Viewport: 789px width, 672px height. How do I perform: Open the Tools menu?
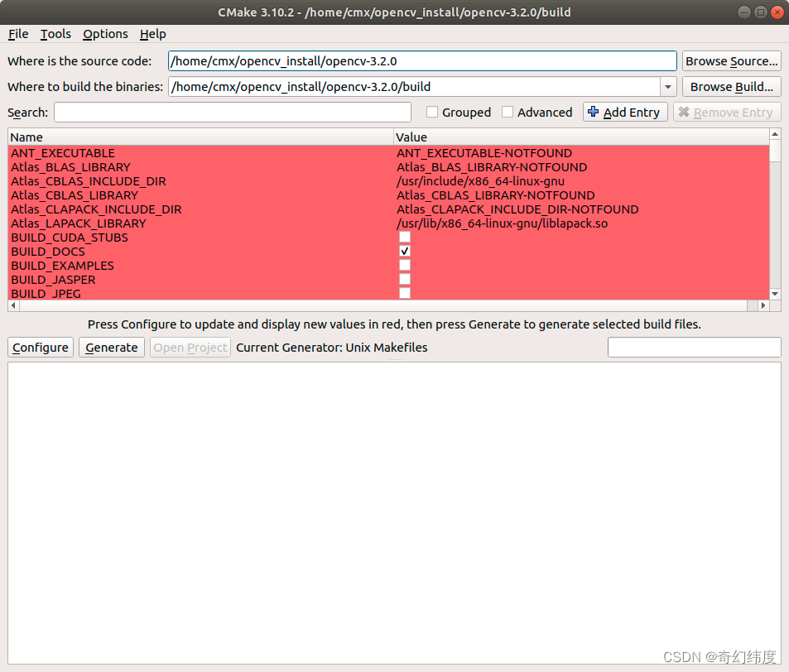tap(55, 34)
